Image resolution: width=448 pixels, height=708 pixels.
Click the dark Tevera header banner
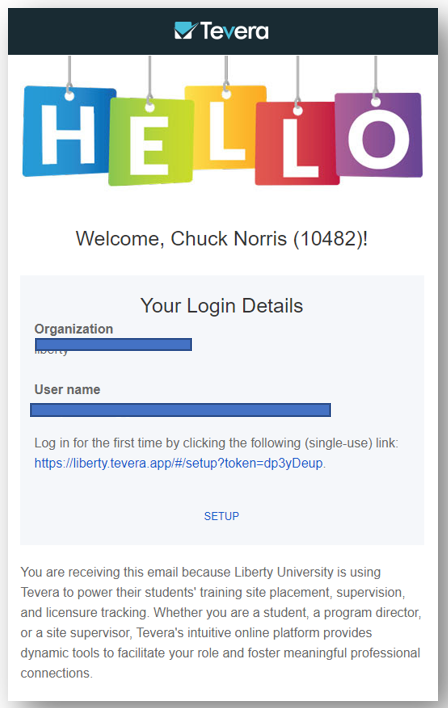click(x=223, y=31)
